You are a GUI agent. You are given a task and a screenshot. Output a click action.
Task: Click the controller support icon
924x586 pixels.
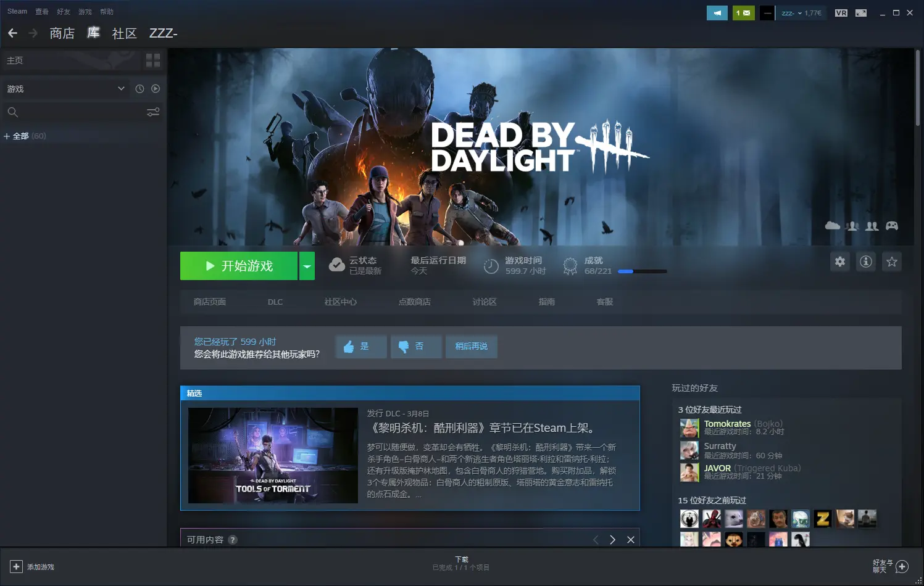point(892,226)
